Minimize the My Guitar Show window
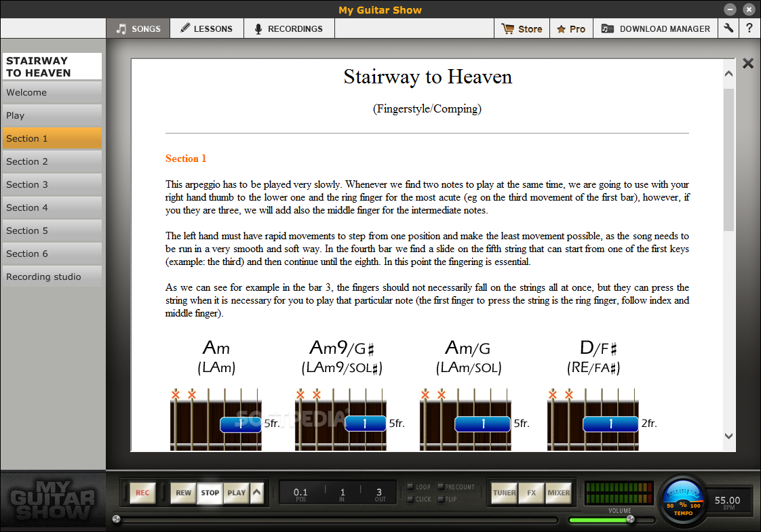Viewport: 761px width, 532px height. pos(730,9)
